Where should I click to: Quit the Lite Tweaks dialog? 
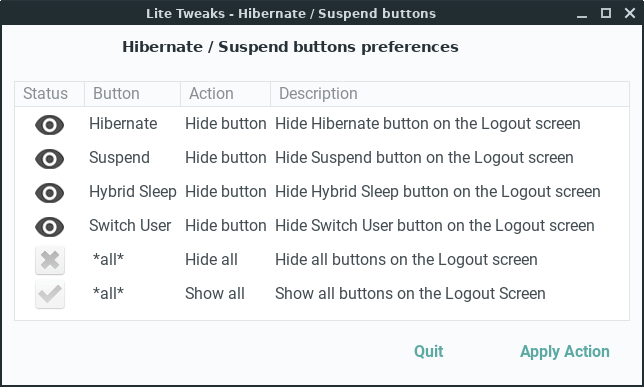(428, 352)
